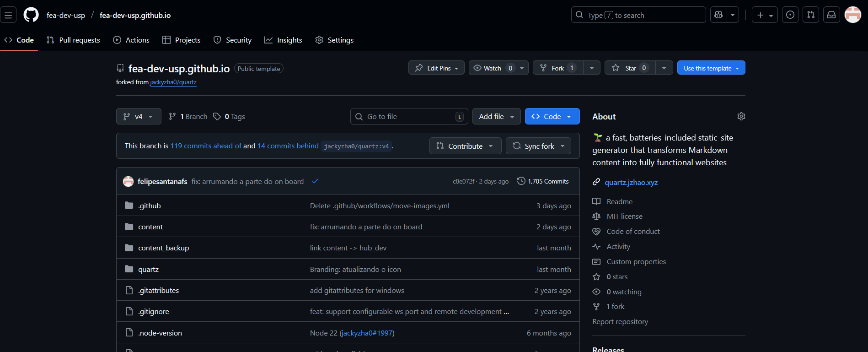Expand the Sync fork dropdown
The height and width of the screenshot is (352, 868).
(538, 146)
